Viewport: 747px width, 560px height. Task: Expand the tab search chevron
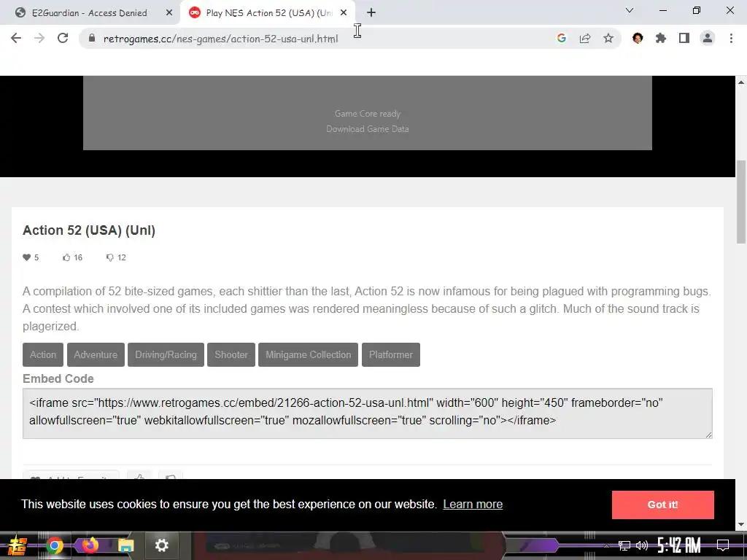[x=630, y=10]
